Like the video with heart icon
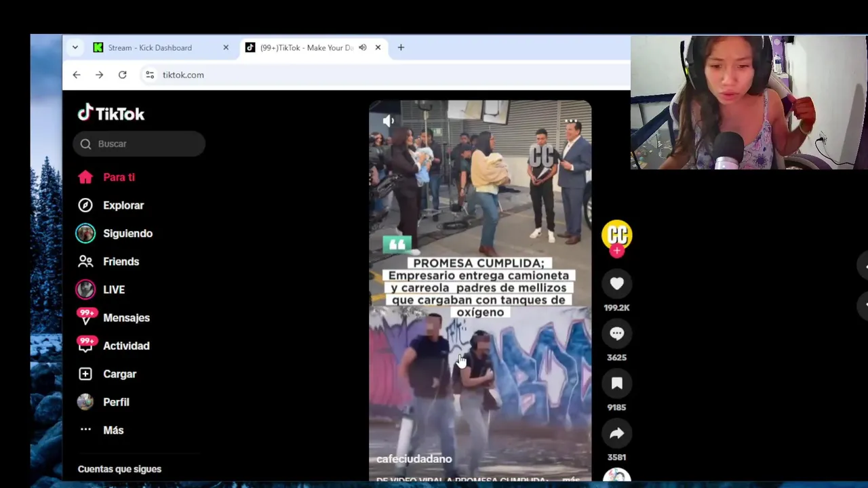 (616, 284)
